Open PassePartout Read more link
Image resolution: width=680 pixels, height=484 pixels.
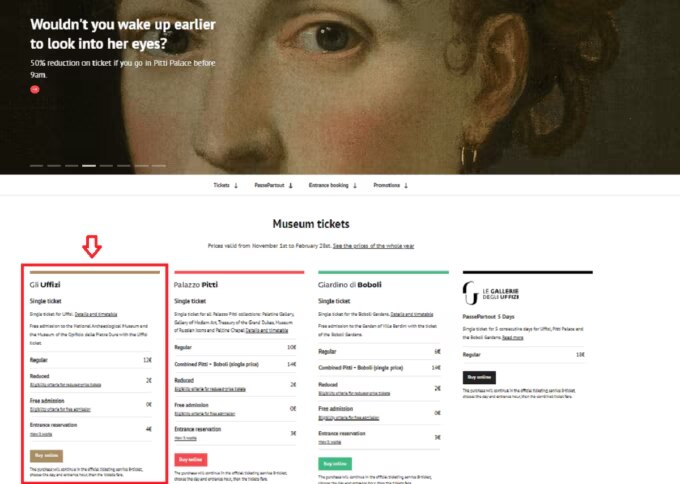point(513,337)
